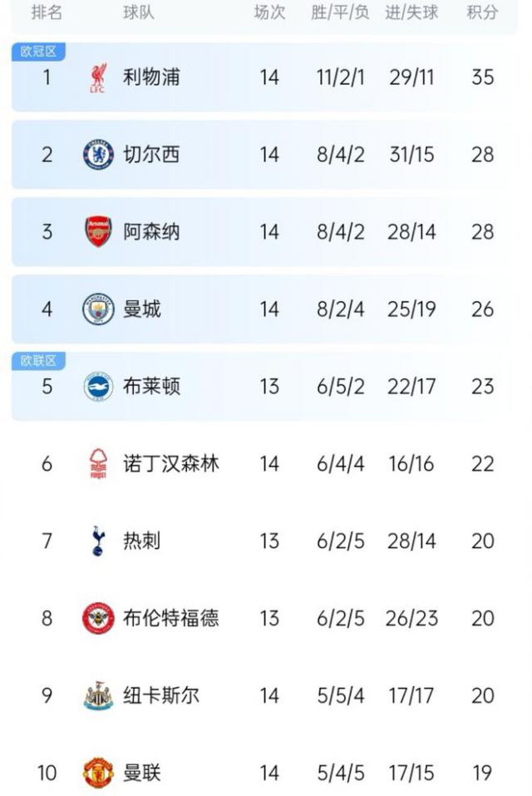
Task: Click the Brentford bee crest icon
Action: (98, 619)
